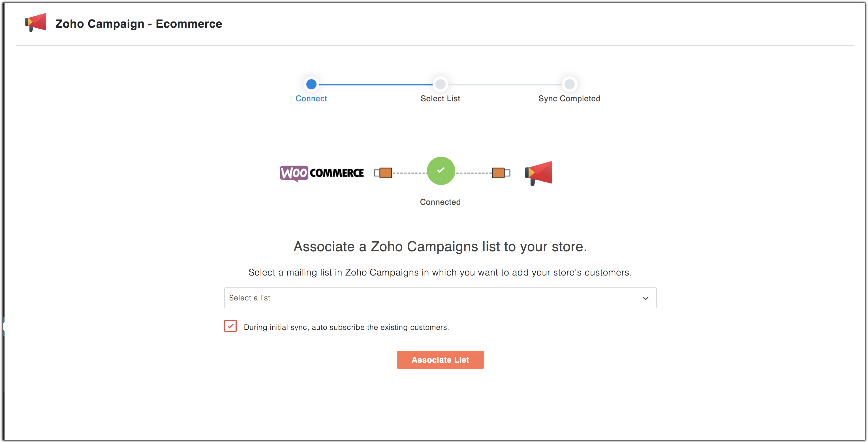Click the green checkmark Connected icon

click(x=441, y=171)
